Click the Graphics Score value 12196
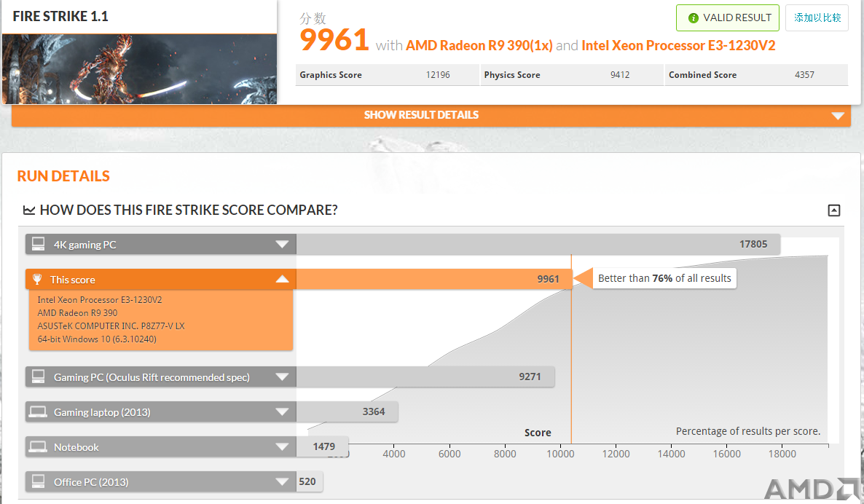Image resolution: width=864 pixels, height=504 pixels. point(438,75)
